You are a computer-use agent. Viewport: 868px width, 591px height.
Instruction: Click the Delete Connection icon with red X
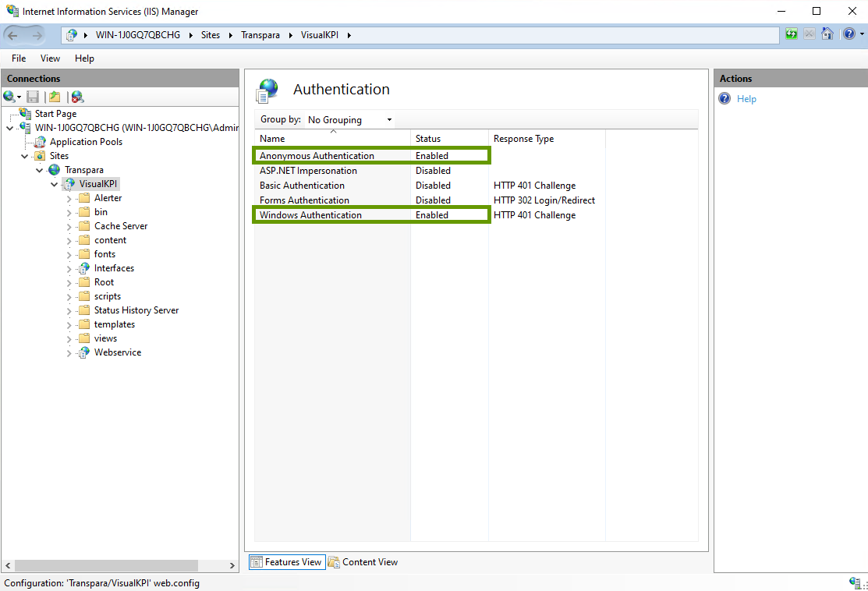click(77, 97)
